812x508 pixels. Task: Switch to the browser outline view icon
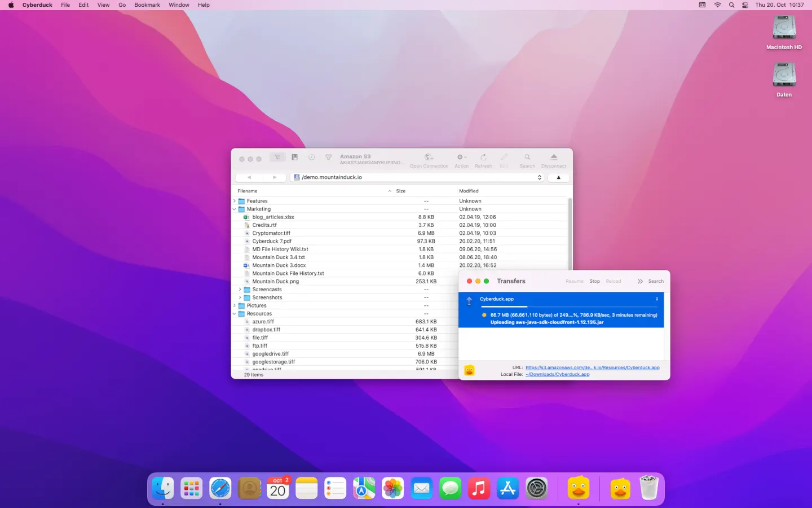[277, 157]
